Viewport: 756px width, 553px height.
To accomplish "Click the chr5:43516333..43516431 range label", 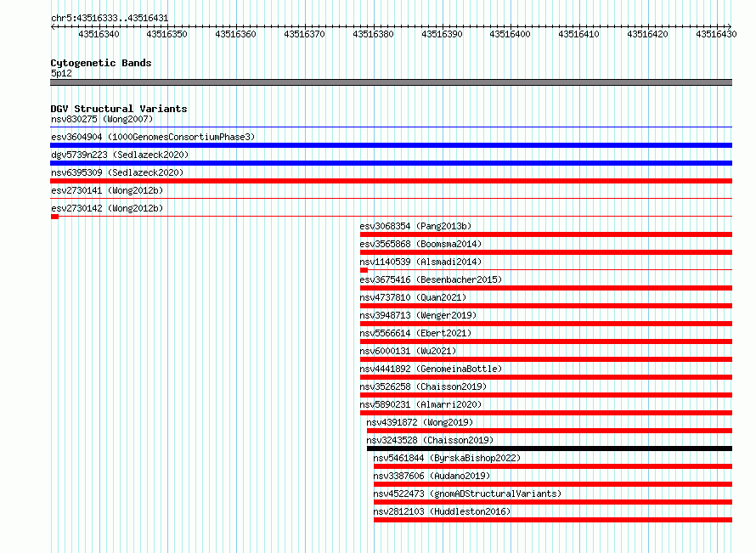I will [110, 19].
